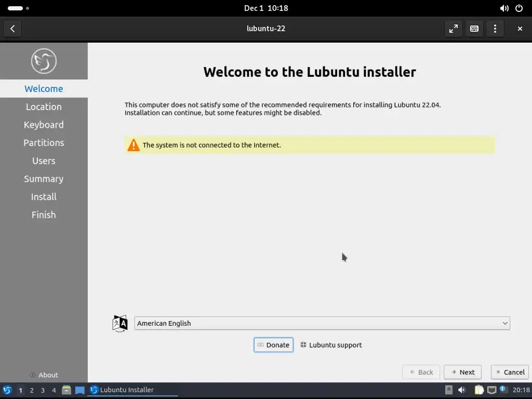
Task: Switch to virtual desktop 2
Action: click(32, 390)
